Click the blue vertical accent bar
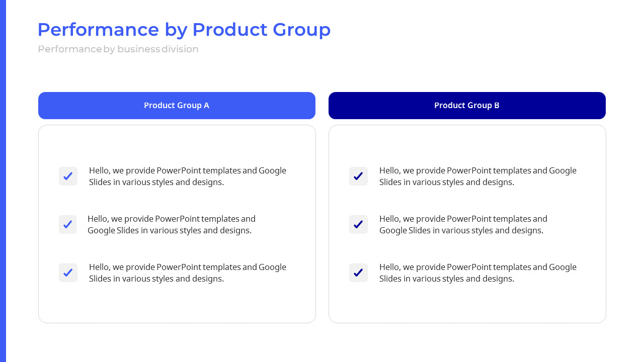The width and height of the screenshot is (644, 362). click(3, 181)
